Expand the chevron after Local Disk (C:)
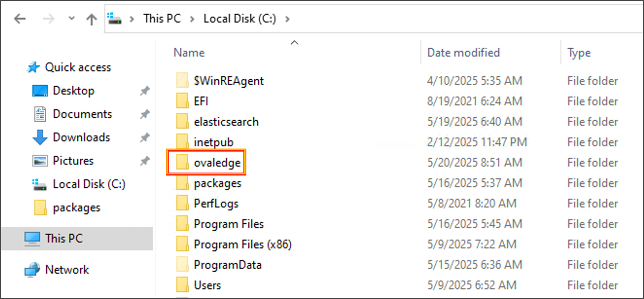 [x=287, y=19]
